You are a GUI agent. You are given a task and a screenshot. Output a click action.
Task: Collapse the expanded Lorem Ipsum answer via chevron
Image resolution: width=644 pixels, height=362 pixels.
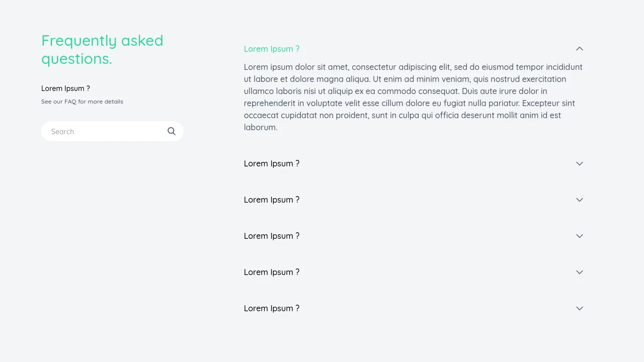pyautogui.click(x=579, y=49)
